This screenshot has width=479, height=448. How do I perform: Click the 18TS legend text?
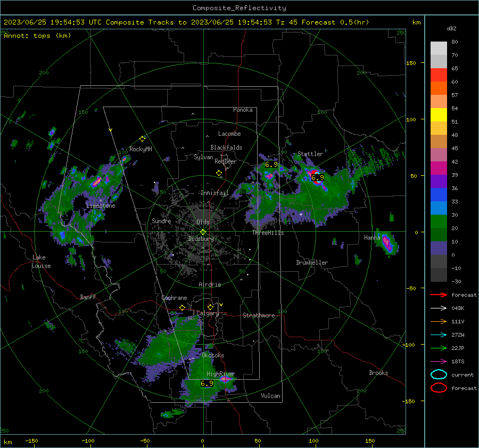[x=458, y=362]
